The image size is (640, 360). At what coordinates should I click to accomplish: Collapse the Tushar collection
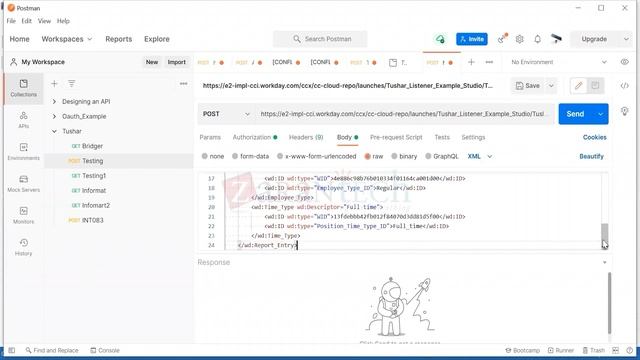[54, 131]
